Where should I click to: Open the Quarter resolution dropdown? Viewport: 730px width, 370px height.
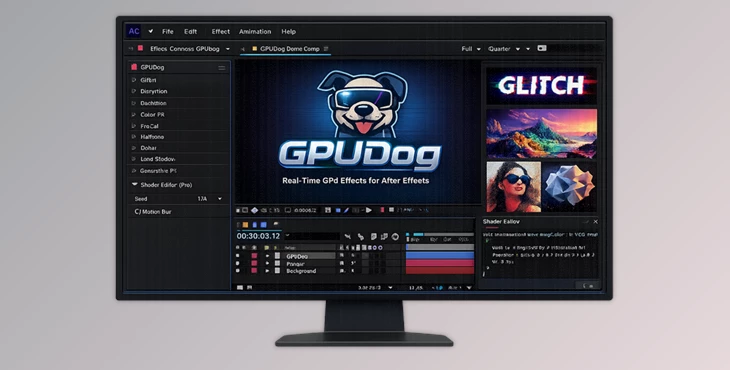[504, 49]
